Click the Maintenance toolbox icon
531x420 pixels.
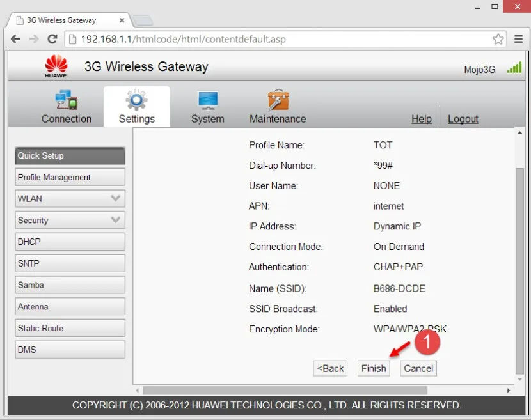tap(278, 100)
